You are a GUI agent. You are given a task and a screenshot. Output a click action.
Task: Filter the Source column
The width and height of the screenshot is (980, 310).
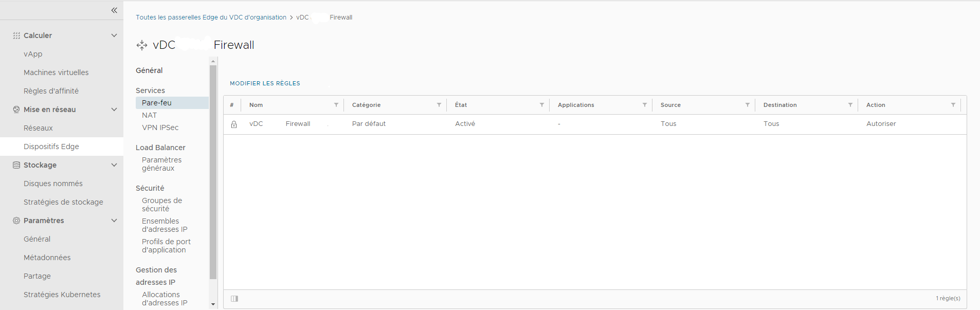point(748,105)
